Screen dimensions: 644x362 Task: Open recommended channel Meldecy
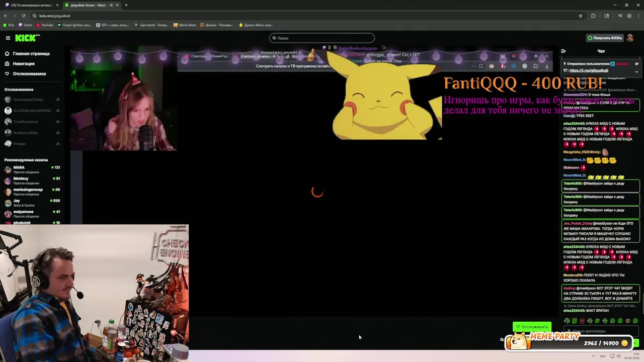coord(32,180)
